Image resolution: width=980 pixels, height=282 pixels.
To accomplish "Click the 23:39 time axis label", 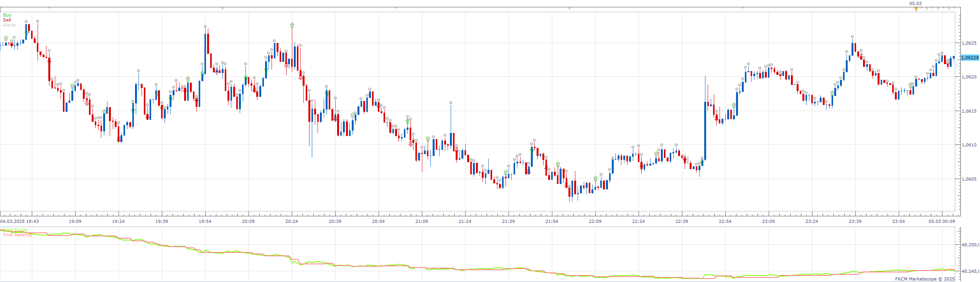I will tap(855, 221).
